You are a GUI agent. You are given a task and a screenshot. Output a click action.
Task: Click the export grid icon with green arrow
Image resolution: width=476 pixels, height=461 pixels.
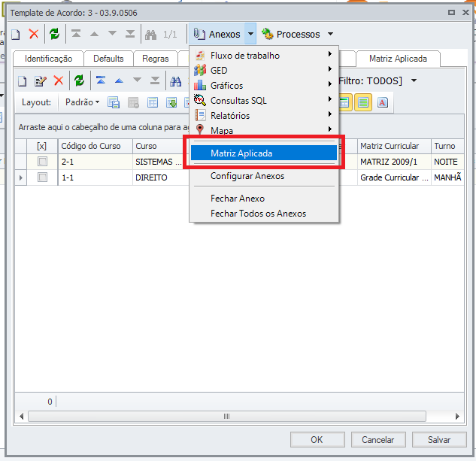pos(171,102)
